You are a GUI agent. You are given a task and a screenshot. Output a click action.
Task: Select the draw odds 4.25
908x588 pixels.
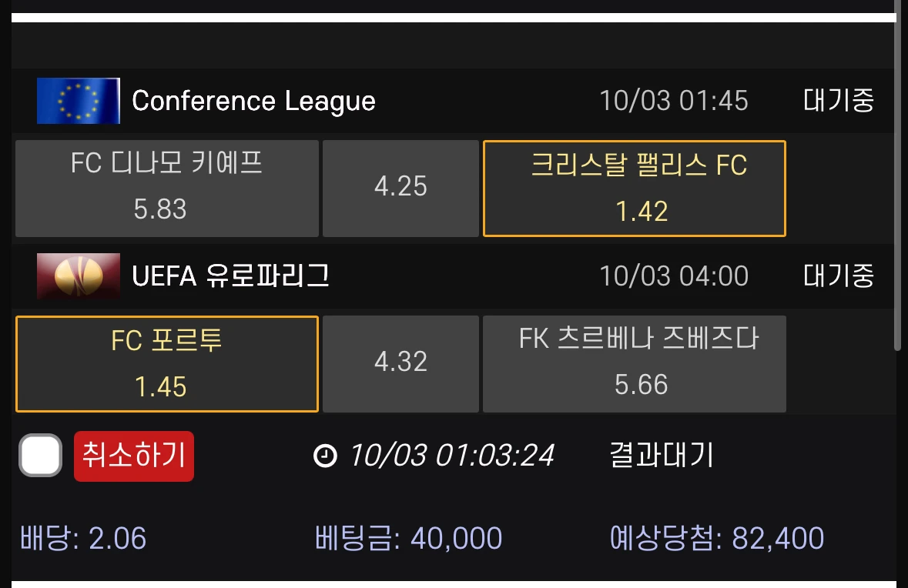(400, 188)
